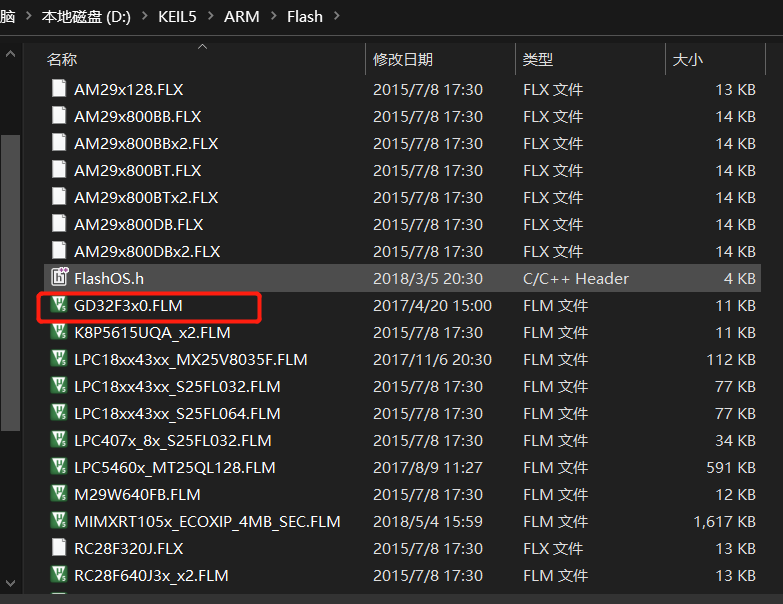Click the M29W640FB.FLM Keil icon

click(x=59, y=493)
